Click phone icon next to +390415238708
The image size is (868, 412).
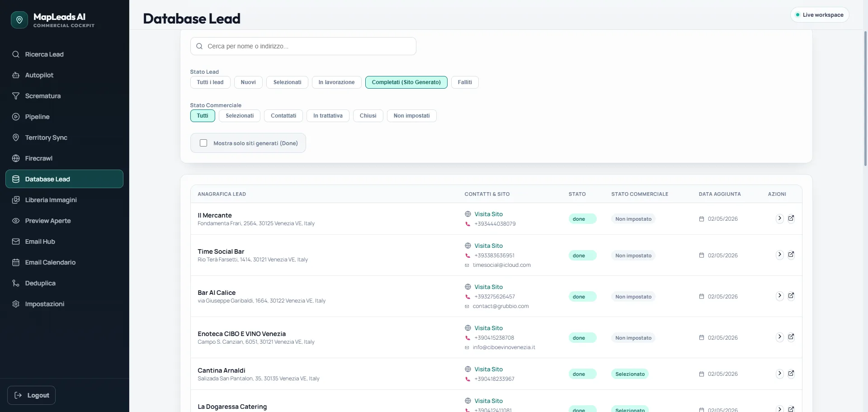tap(468, 338)
